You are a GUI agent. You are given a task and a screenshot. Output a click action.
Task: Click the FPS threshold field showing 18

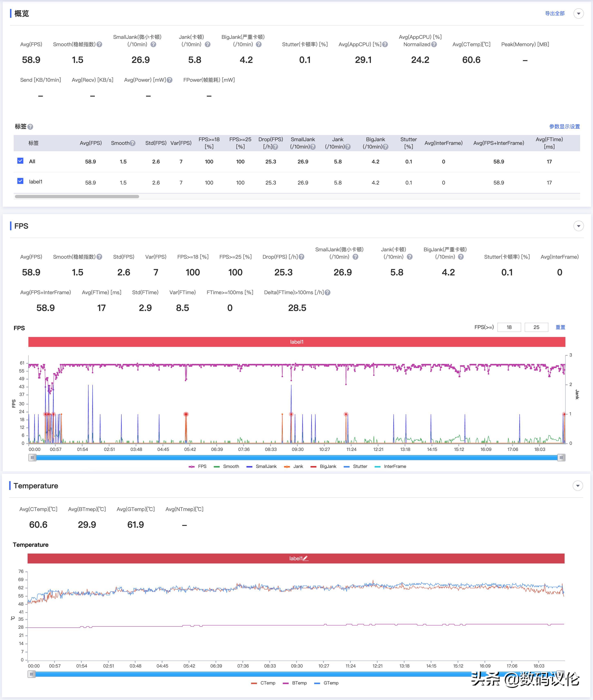(x=509, y=327)
